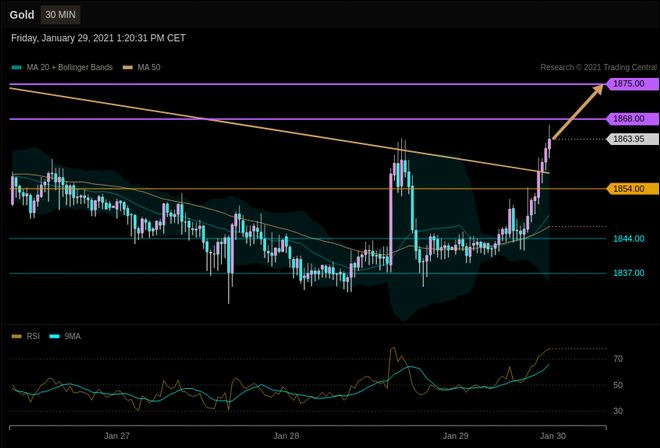Click the Jan 29 date label
Viewport: 660px width, 448px height.
[x=455, y=436]
